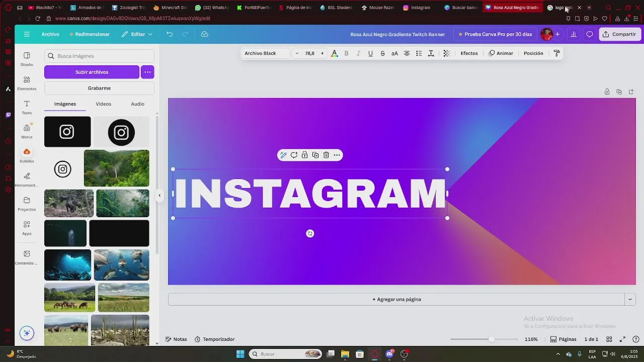Screen dimensions: 644x362
Task: Open Animar animation options
Action: [501, 53]
